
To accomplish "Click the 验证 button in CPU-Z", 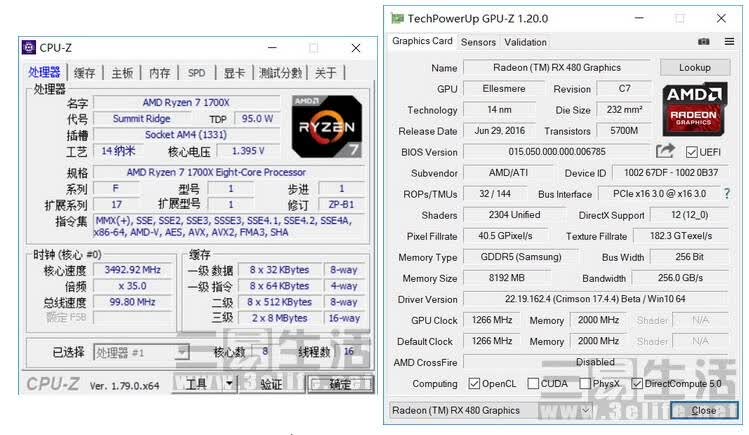I will 271,384.
